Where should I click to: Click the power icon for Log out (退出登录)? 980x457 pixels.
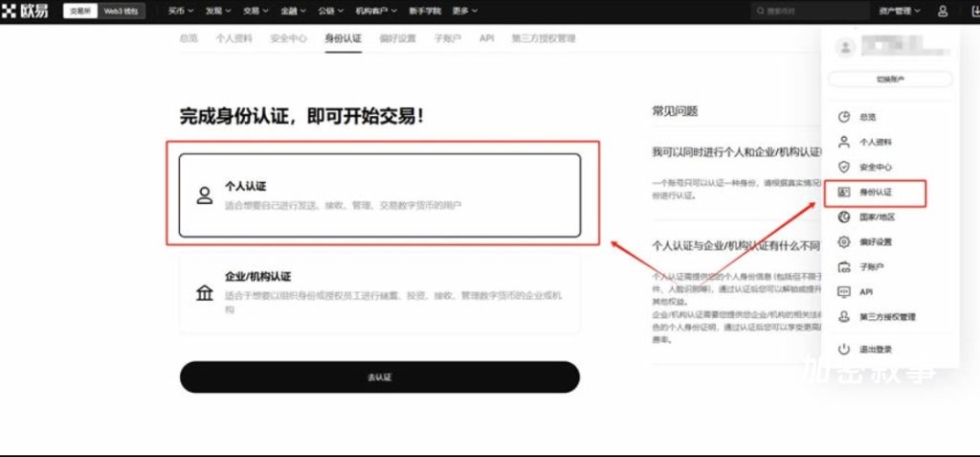pos(844,350)
